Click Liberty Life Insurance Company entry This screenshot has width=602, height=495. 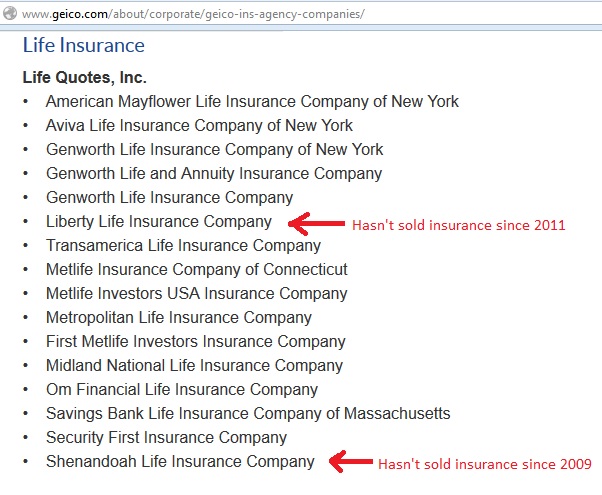pos(159,222)
